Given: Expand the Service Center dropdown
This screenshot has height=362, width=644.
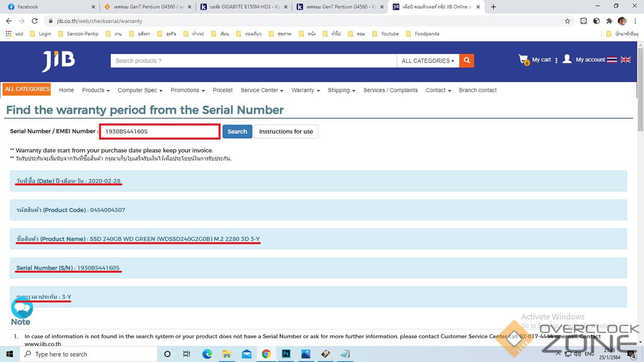Looking at the screenshot, I should coord(262,90).
